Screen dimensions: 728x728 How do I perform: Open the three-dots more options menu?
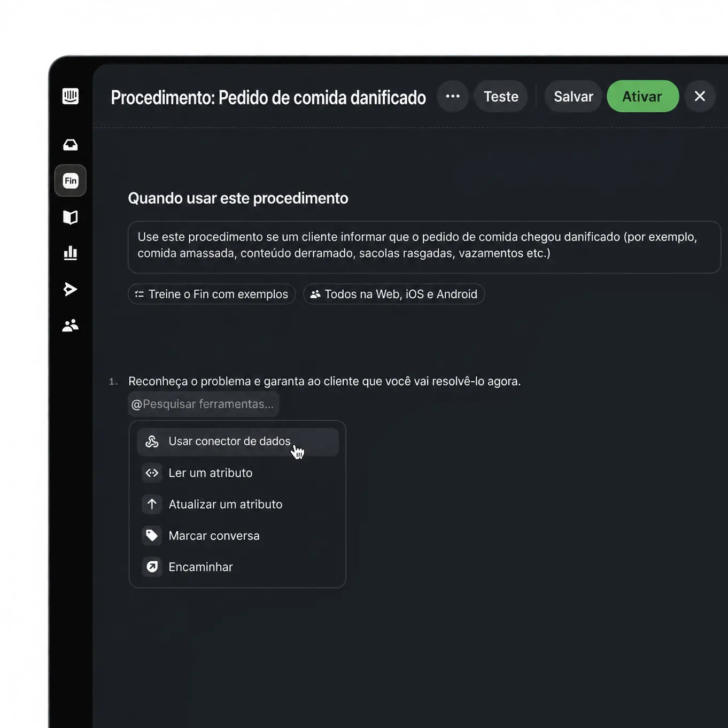pos(453,96)
